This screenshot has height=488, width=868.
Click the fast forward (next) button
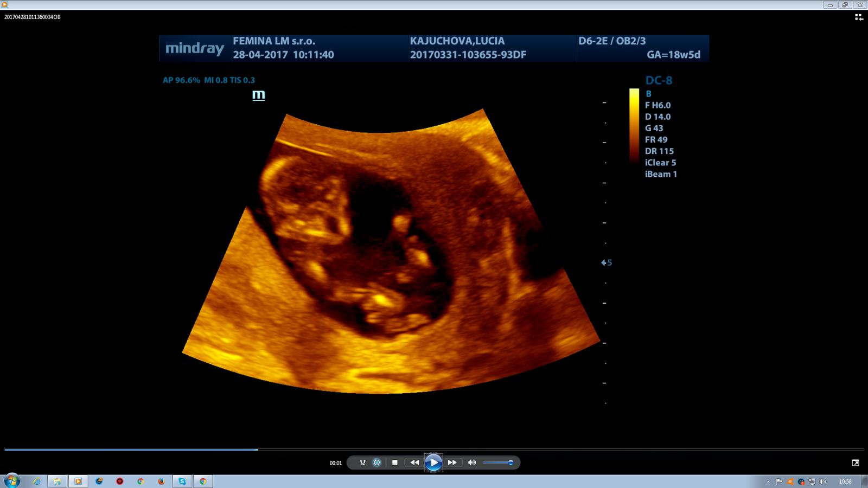coord(452,463)
